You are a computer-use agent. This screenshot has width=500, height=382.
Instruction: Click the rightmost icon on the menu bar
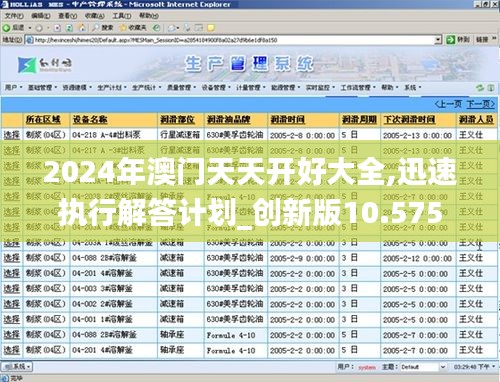(491, 88)
